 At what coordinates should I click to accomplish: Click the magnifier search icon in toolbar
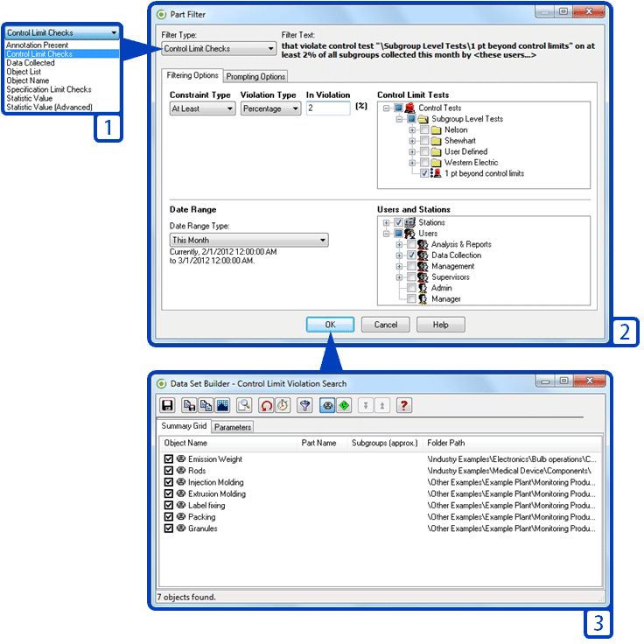pyautogui.click(x=244, y=405)
